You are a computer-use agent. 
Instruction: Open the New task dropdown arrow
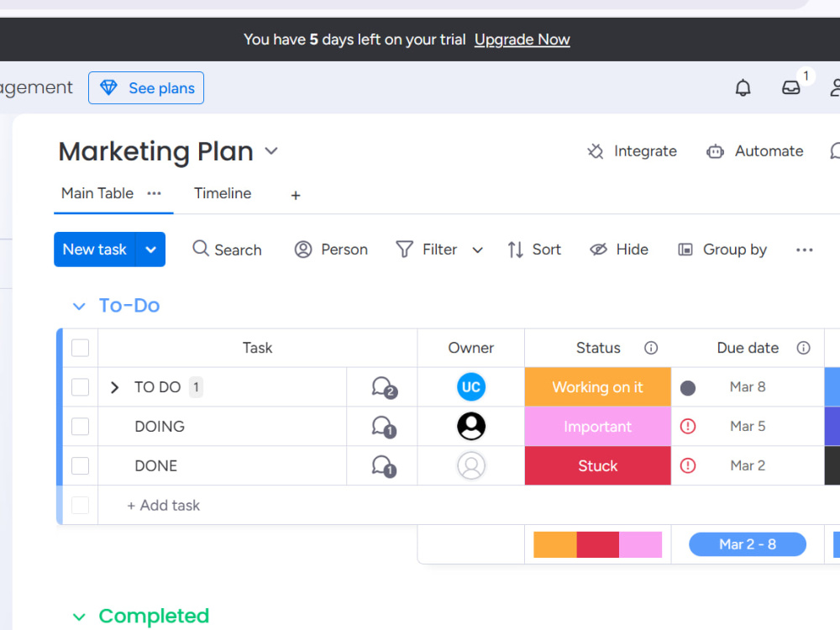pyautogui.click(x=151, y=249)
